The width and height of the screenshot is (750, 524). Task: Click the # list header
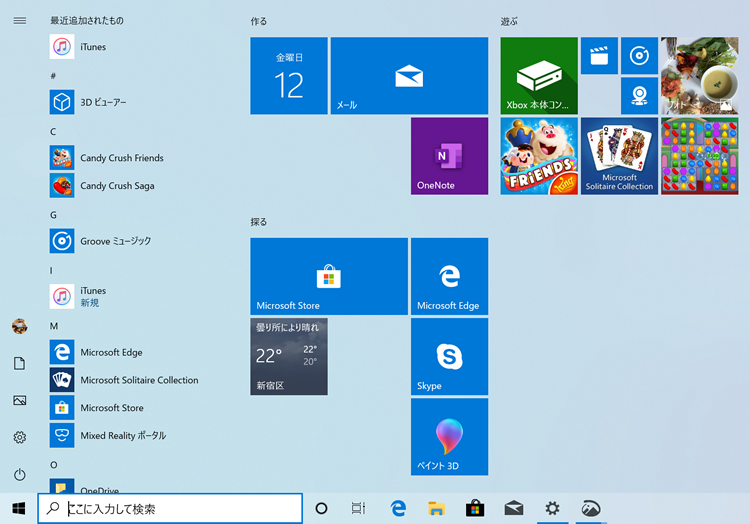53,76
